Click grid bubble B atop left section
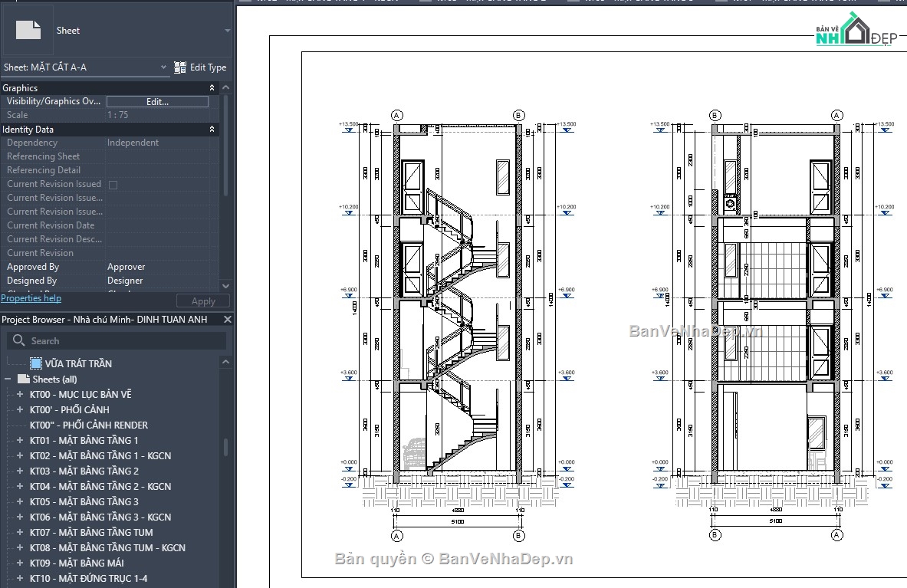907x588 pixels. pyautogui.click(x=519, y=115)
